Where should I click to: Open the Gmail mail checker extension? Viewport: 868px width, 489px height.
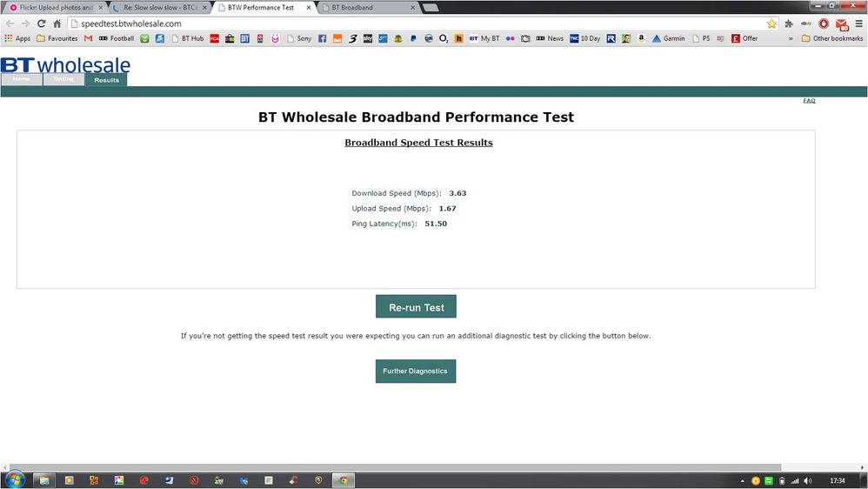point(841,24)
